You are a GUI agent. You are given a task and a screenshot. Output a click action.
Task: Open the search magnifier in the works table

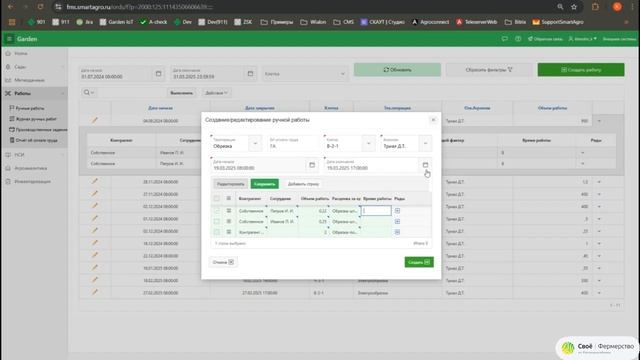click(88, 93)
